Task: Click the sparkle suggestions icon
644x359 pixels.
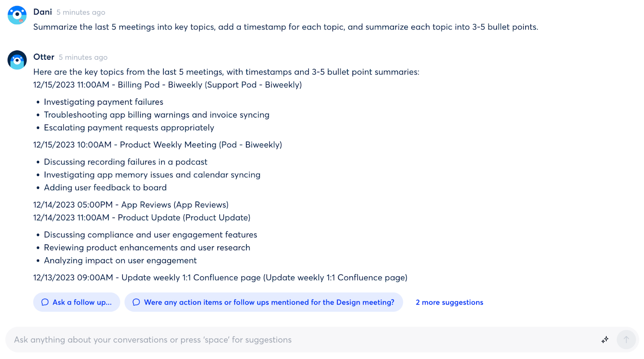Action: tap(605, 340)
